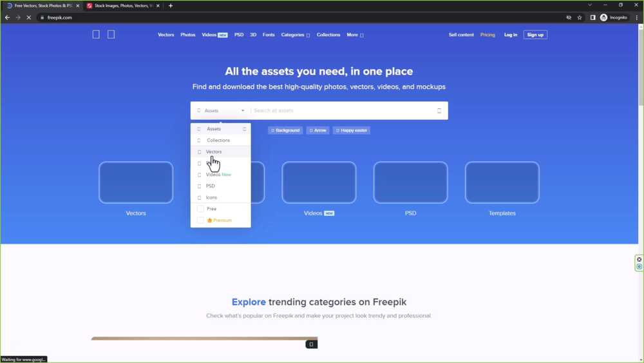Switch to Free Vectors, Stock Photos tab
The width and height of the screenshot is (644, 363).
click(43, 6)
